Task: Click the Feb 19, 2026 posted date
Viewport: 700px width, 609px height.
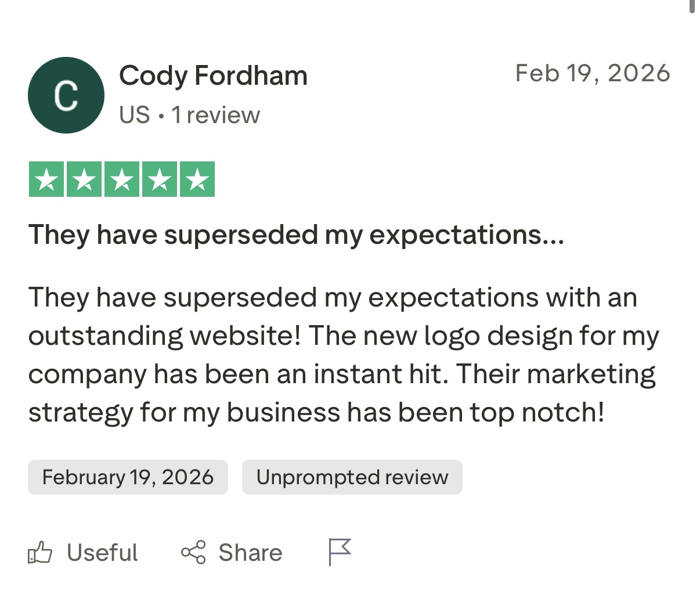Action: (x=593, y=73)
